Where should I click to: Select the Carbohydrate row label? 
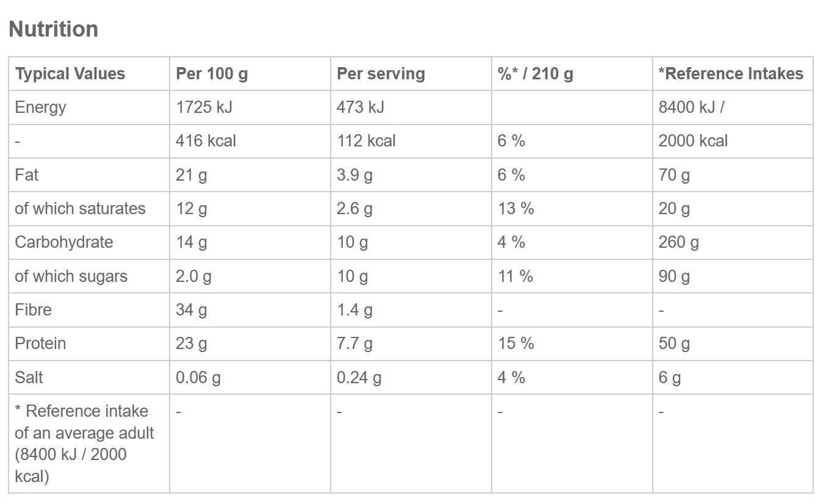point(64,242)
